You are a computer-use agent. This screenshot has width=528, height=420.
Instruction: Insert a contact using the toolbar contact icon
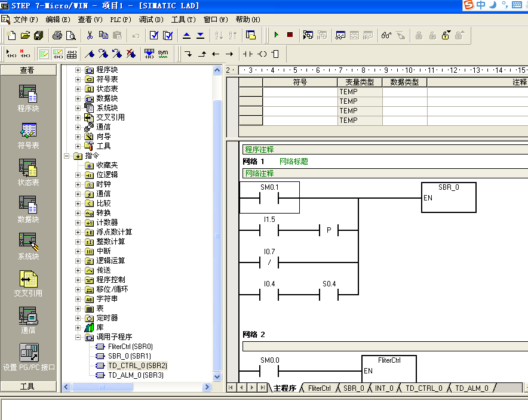248,54
